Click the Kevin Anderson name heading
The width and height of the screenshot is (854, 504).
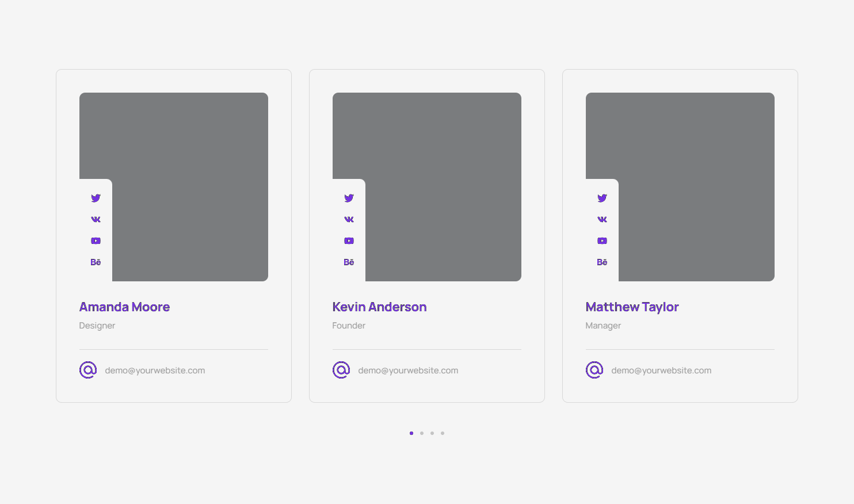[x=379, y=307]
